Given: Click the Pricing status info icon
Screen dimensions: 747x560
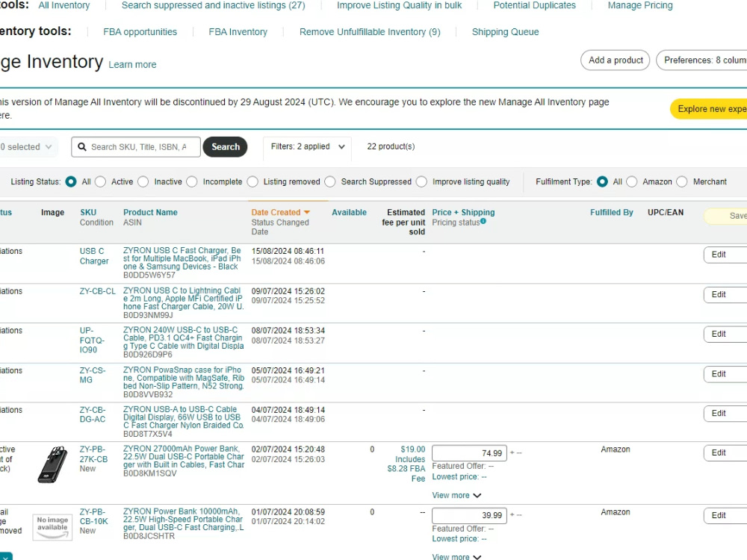Looking at the screenshot, I should (x=483, y=222).
